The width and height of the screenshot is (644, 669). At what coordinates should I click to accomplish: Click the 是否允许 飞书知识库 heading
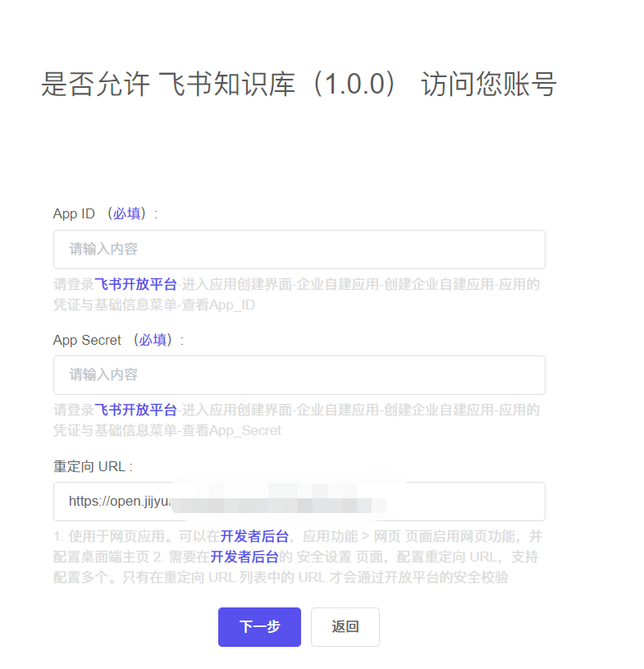[299, 84]
